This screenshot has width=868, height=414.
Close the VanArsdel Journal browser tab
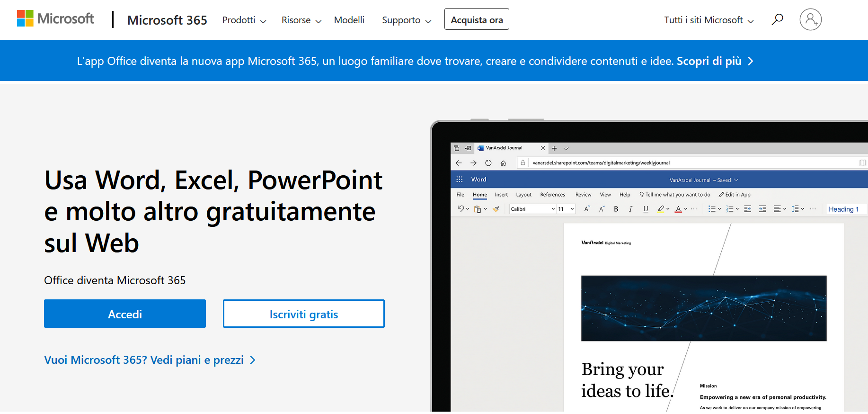click(543, 148)
